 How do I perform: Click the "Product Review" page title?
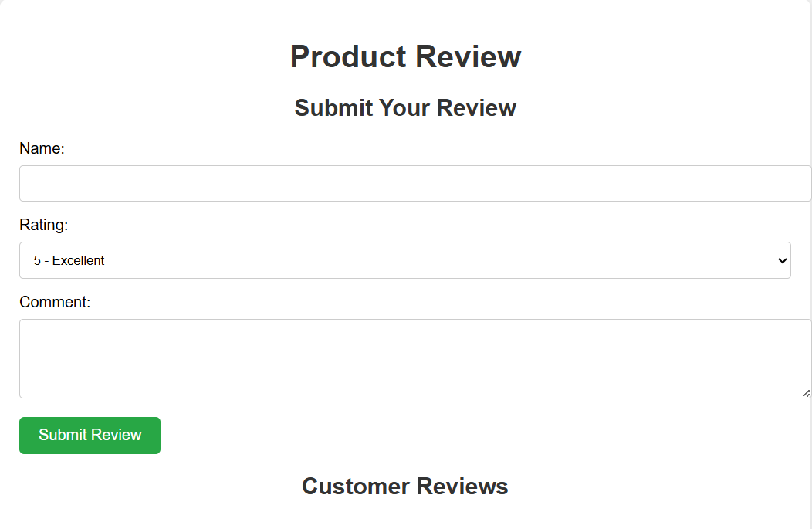click(405, 56)
